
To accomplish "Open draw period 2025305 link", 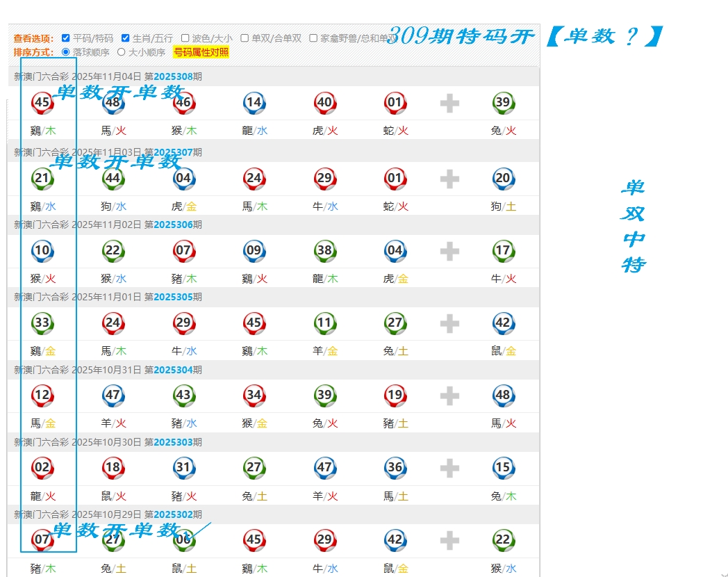I will 173,297.
